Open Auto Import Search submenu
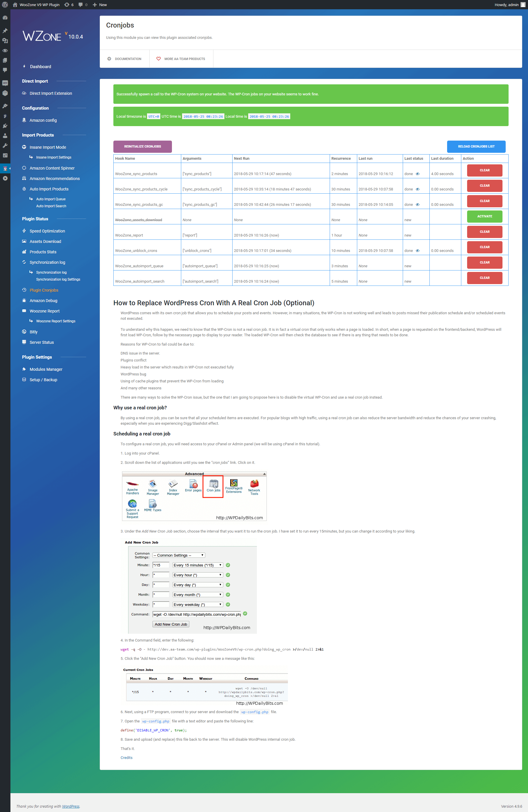This screenshot has width=528, height=812. tap(51, 206)
